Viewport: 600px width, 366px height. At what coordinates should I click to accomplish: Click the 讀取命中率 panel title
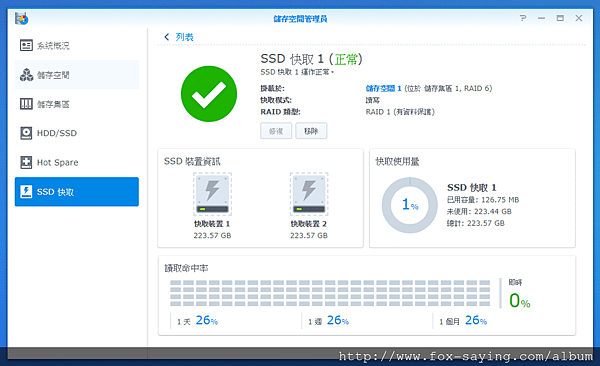click(x=186, y=268)
